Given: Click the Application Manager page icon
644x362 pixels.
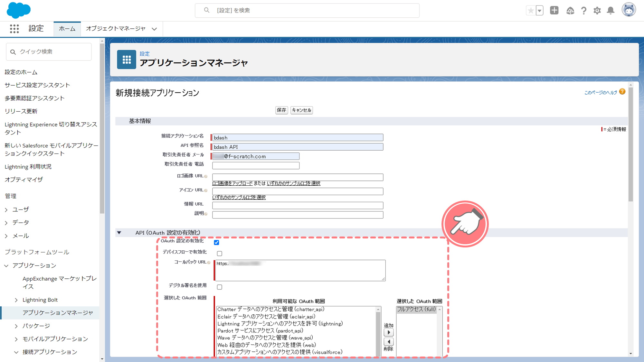Looking at the screenshot, I should click(127, 59).
